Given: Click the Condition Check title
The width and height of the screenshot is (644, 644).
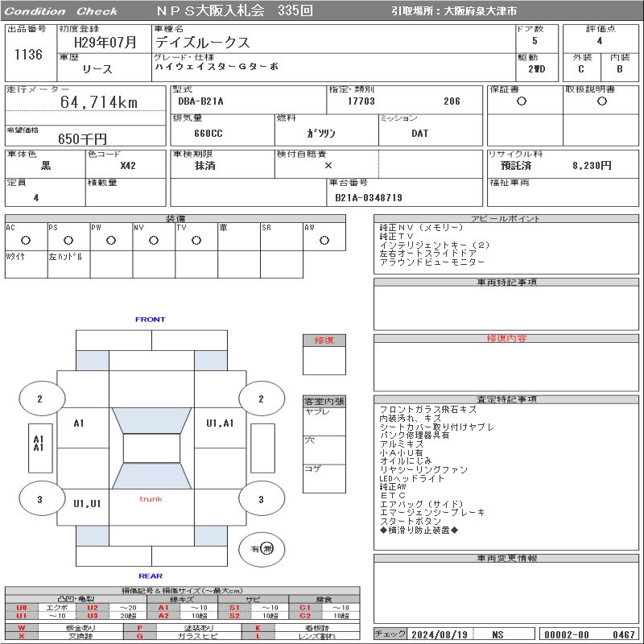Looking at the screenshot, I should [x=60, y=11].
